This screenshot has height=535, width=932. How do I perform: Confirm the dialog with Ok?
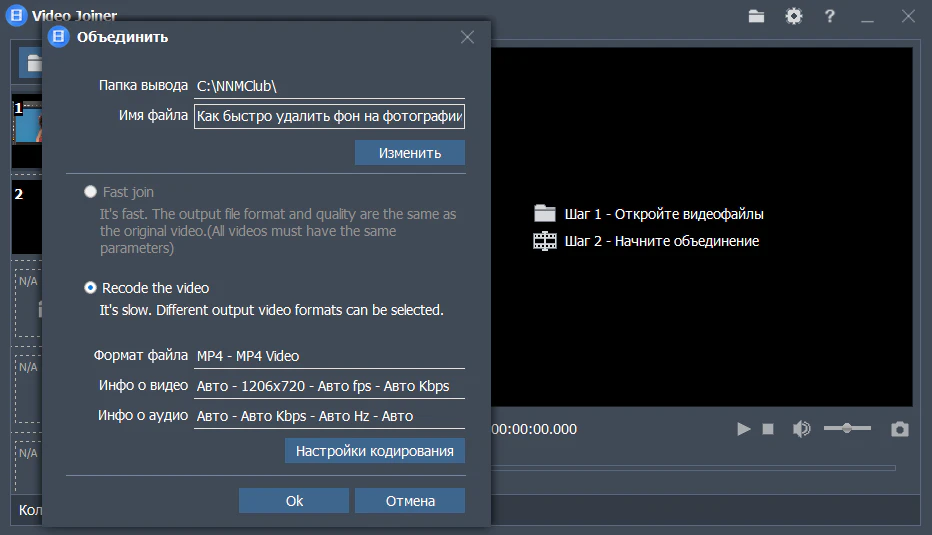point(294,501)
